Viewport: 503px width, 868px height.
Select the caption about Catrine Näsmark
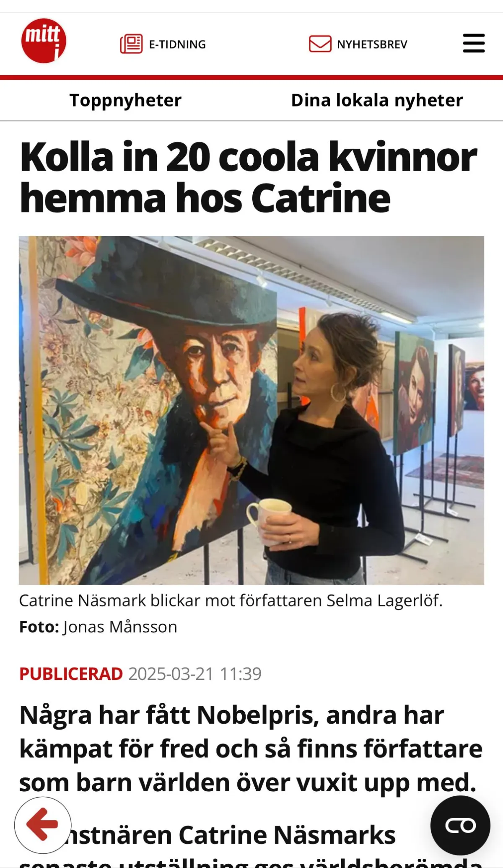(231, 601)
